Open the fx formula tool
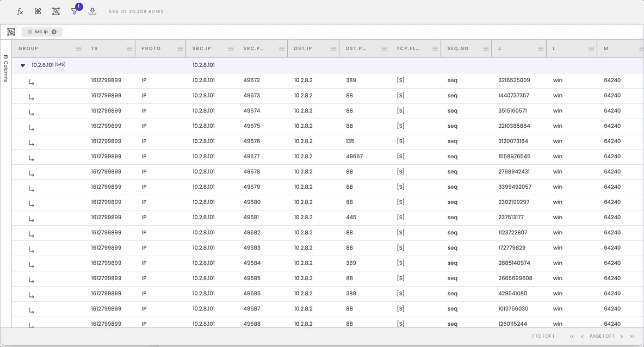The height and width of the screenshot is (347, 644). pos(20,11)
